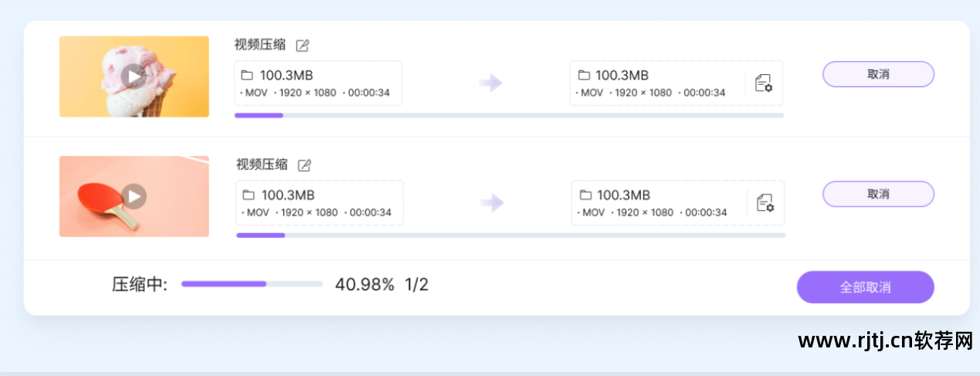Cancel the first video compression
980x376 pixels.
[x=878, y=74]
